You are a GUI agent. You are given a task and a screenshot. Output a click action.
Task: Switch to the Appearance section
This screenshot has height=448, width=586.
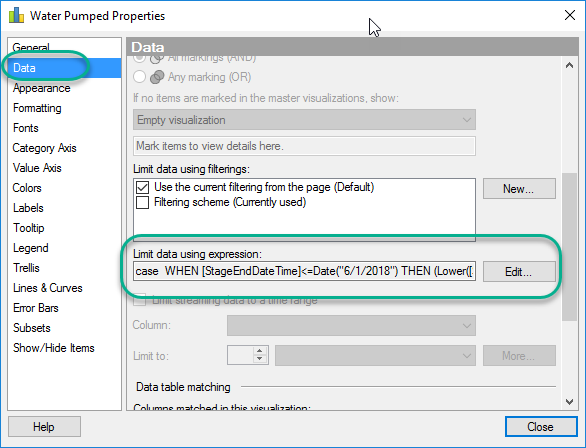[x=41, y=88]
